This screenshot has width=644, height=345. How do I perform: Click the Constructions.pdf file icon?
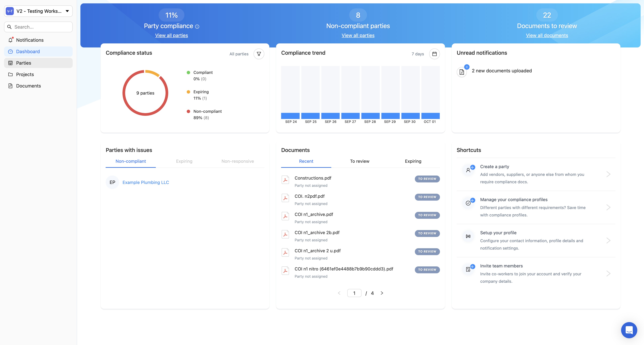285,180
